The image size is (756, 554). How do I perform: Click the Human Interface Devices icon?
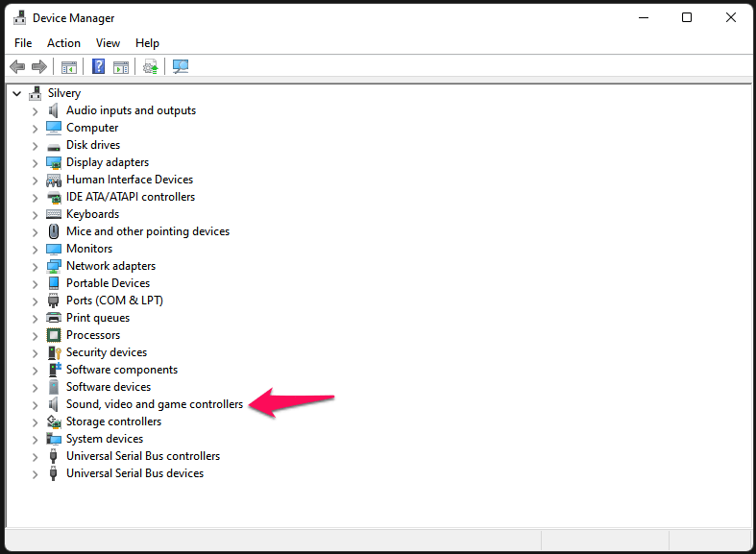tap(54, 181)
